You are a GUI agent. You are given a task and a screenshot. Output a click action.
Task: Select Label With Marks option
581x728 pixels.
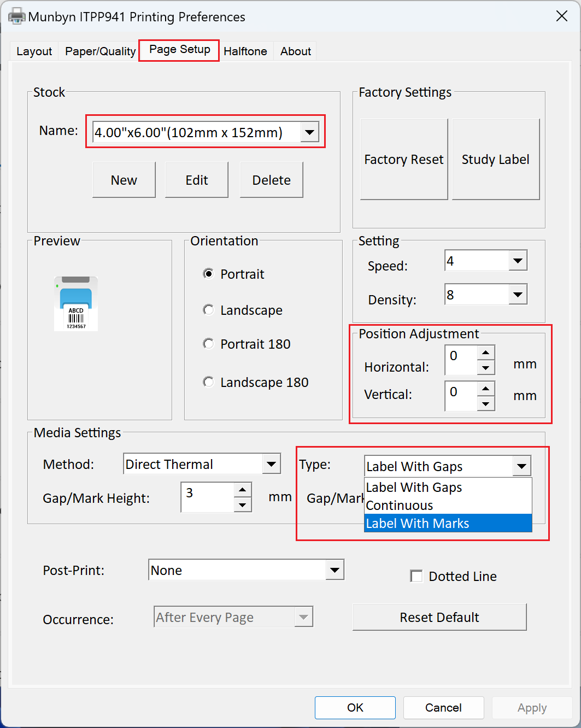(x=448, y=523)
